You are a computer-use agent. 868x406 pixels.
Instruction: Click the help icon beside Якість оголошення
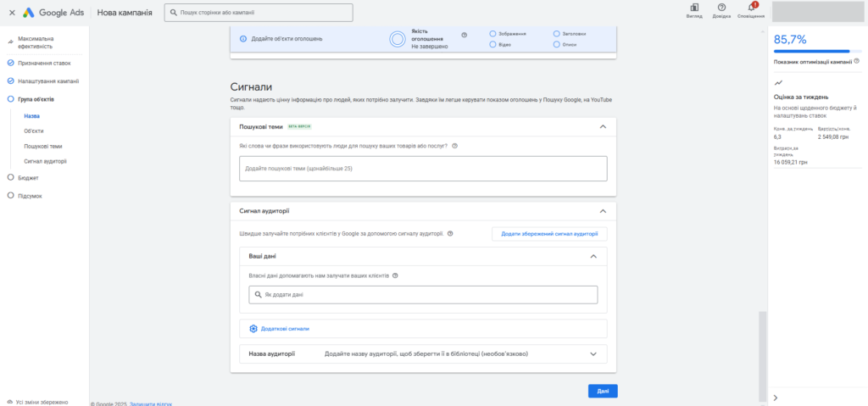pos(464,35)
